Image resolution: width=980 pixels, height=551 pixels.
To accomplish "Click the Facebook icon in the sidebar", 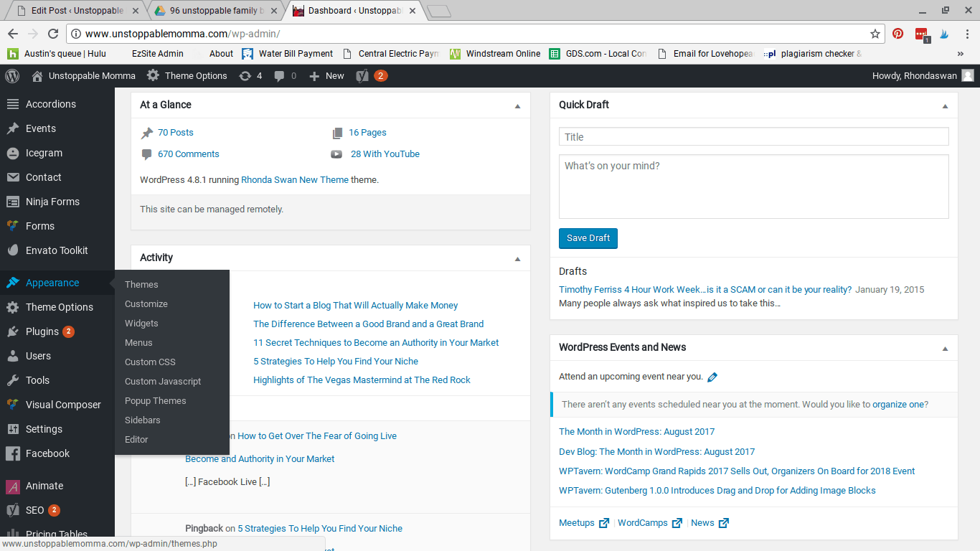I will click(12, 453).
